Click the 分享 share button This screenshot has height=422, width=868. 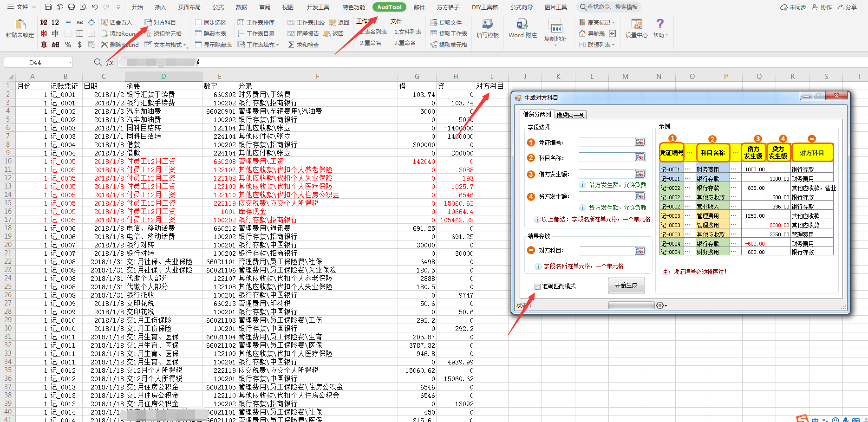pos(847,7)
